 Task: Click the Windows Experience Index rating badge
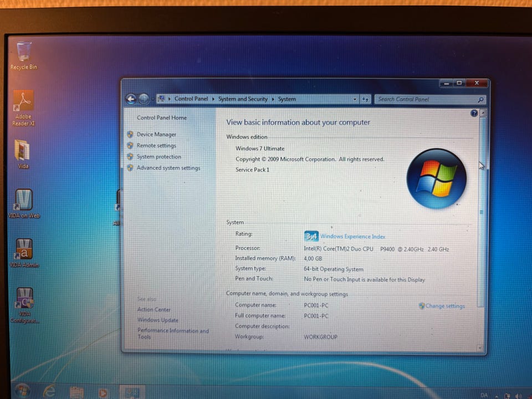pos(311,236)
